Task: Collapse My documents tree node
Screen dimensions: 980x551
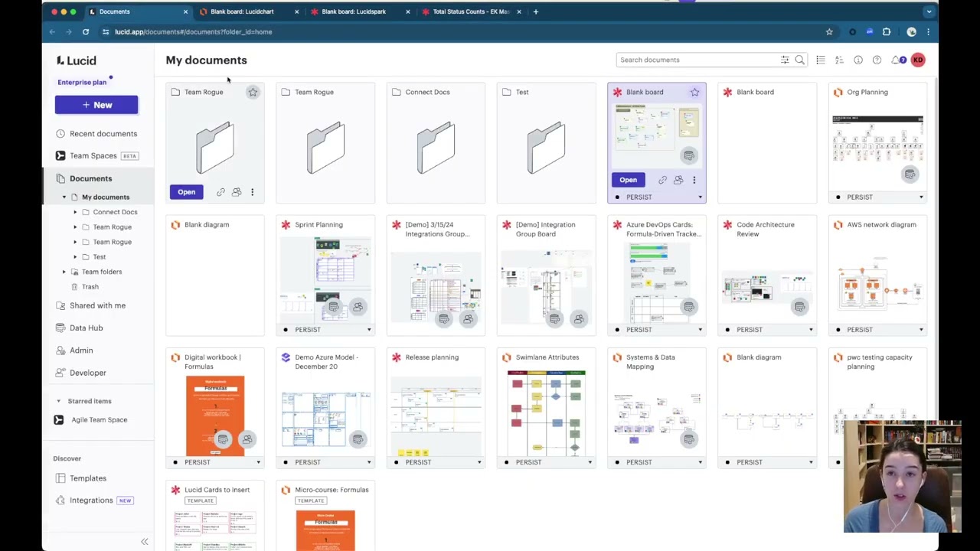Action: pyautogui.click(x=64, y=197)
